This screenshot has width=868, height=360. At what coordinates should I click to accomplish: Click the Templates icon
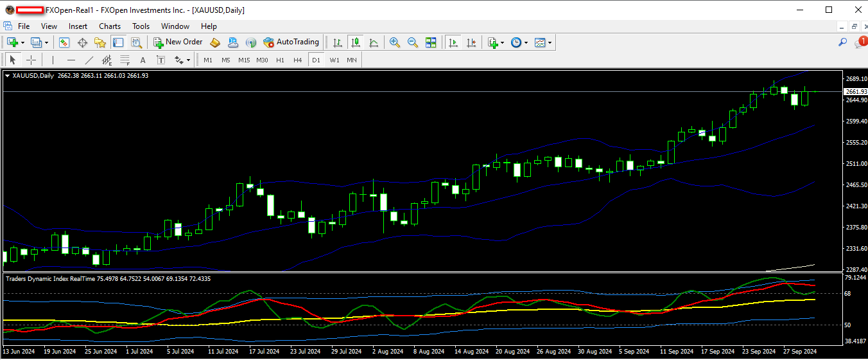[x=540, y=42]
